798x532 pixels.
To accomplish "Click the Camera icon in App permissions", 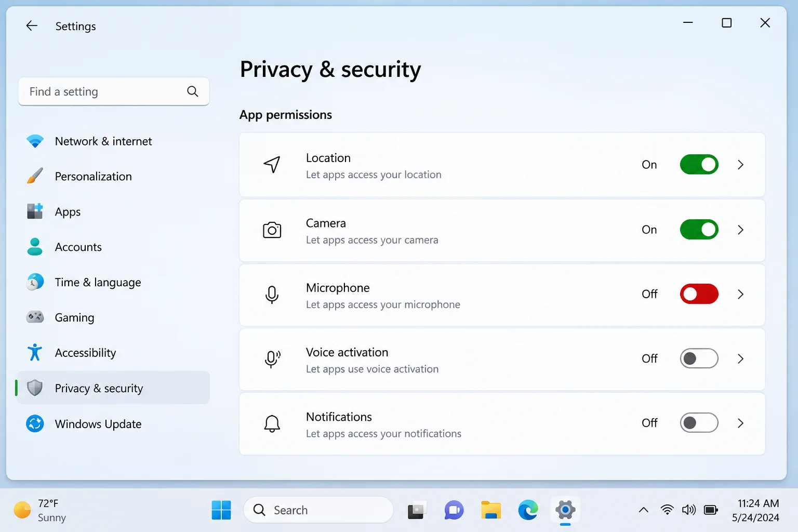I will coord(272,230).
